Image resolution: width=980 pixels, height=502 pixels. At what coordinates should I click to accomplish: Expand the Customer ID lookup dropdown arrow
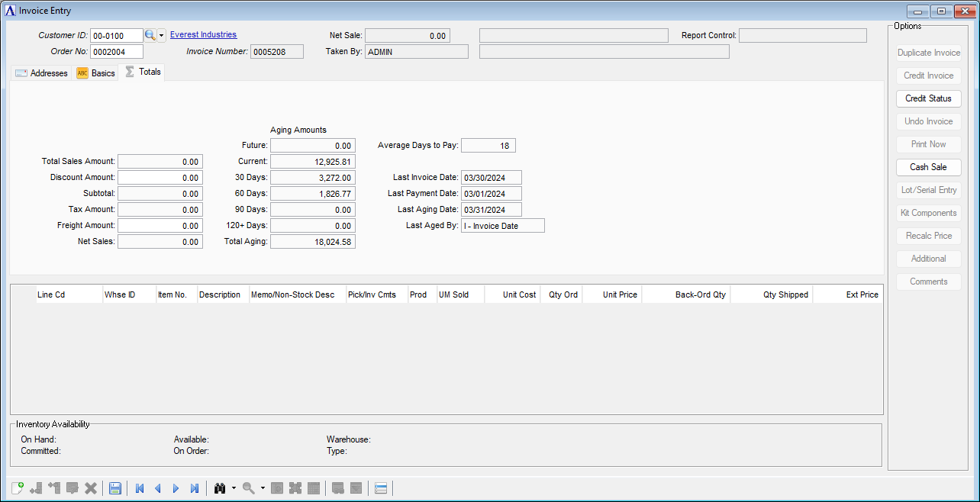tap(162, 36)
